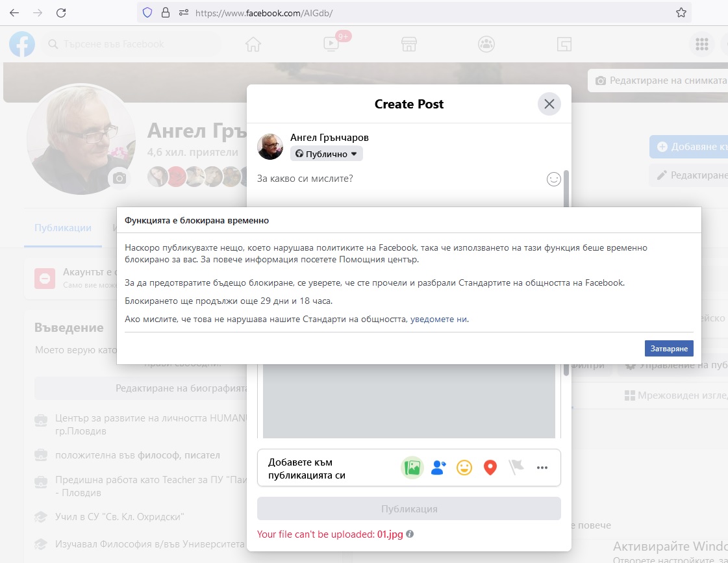Click the Затваряне button
Image resolution: width=728 pixels, height=563 pixels.
pyautogui.click(x=668, y=349)
